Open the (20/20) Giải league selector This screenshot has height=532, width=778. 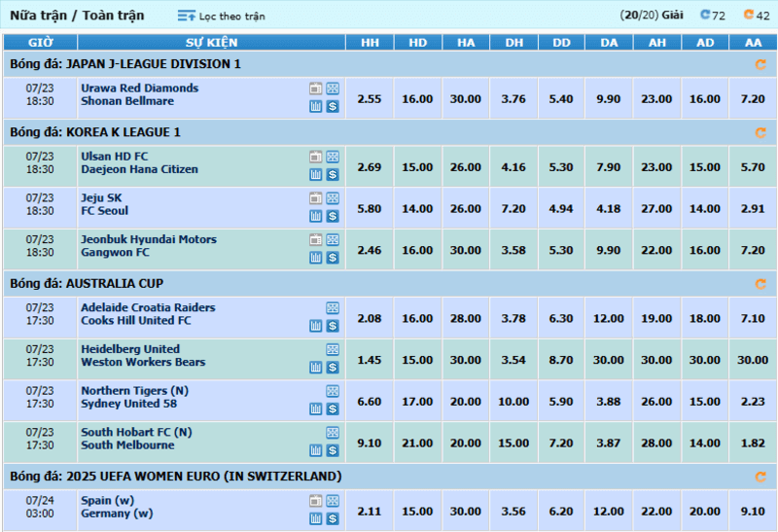tap(651, 15)
